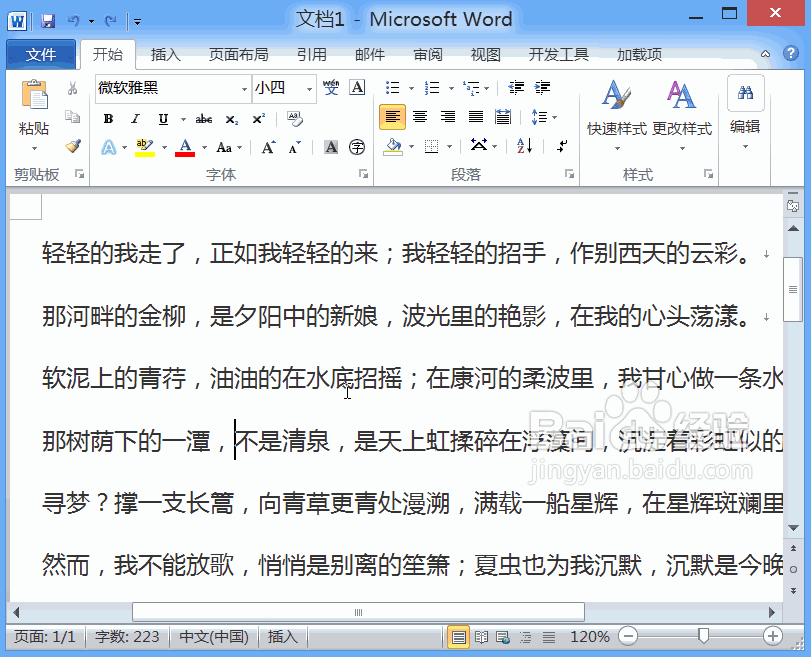
Task: Toggle bold formatting
Action: point(109,117)
